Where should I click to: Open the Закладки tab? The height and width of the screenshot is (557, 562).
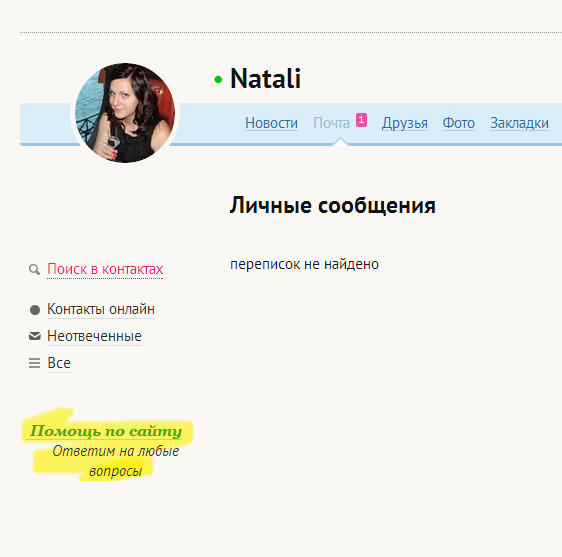[x=519, y=123]
